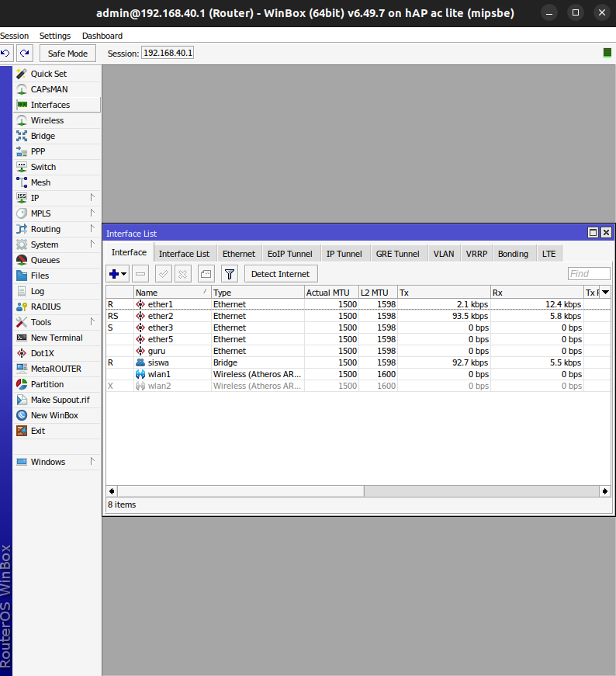Click the Redo arrow icon
This screenshot has height=676, width=616.
(x=25, y=53)
